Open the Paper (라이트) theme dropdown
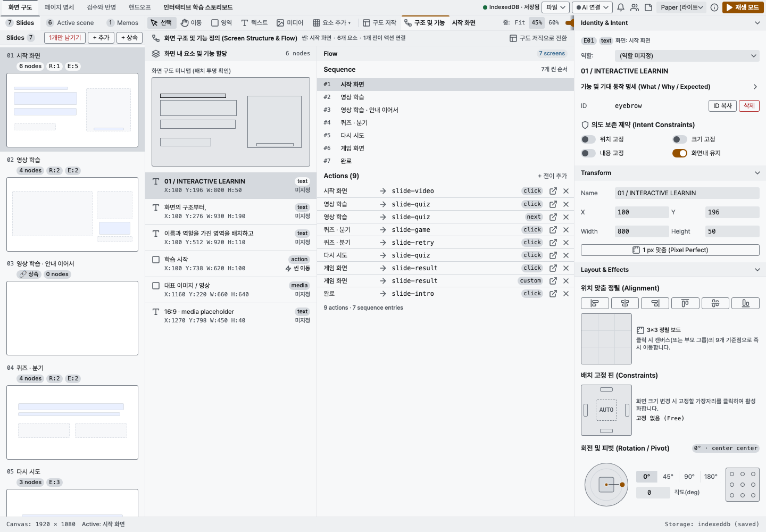 click(682, 7)
